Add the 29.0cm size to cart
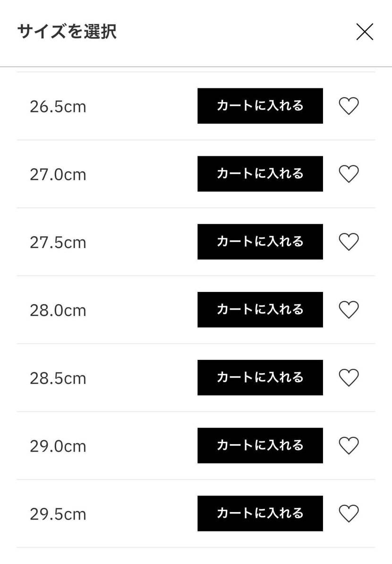Image resolution: width=392 pixels, height=564 pixels. point(260,445)
